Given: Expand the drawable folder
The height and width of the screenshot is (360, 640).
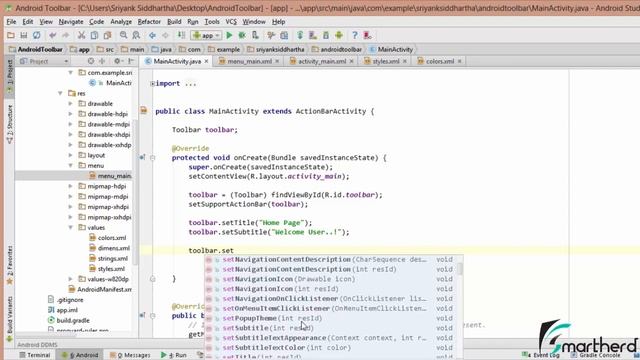Looking at the screenshot, I should (71, 104).
